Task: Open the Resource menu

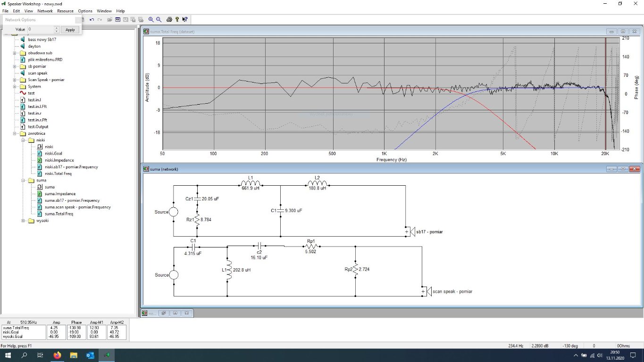Action: (x=66, y=11)
